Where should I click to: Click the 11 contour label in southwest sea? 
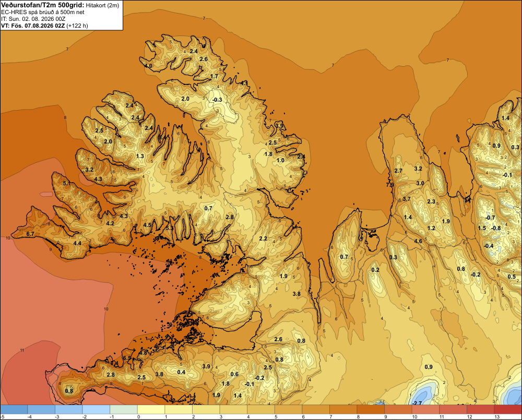pos(22,350)
